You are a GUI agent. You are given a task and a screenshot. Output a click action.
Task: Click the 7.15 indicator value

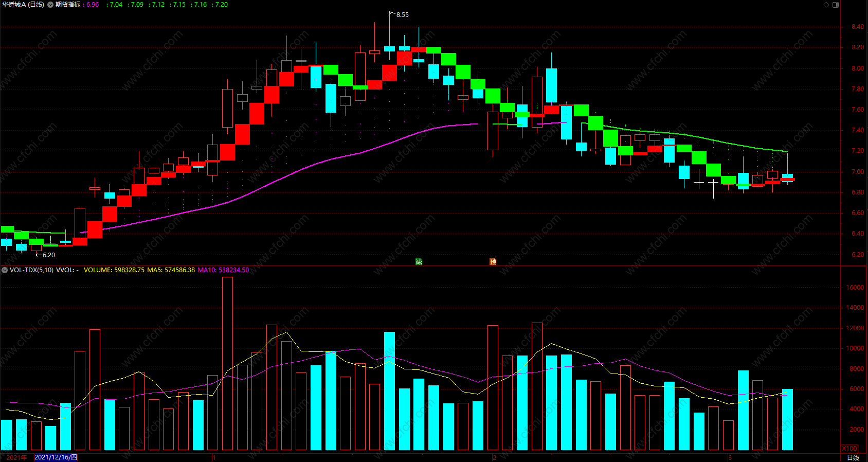[179, 5]
